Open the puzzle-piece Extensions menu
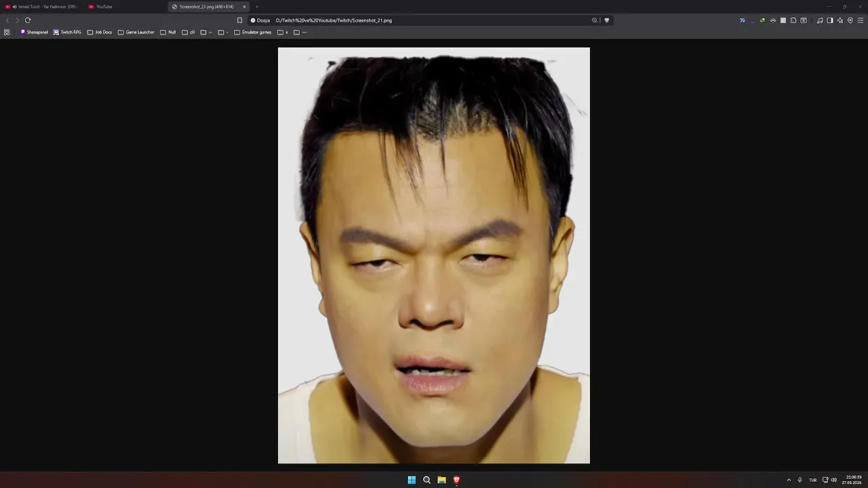Screen dimensions: 868x488 pyautogui.click(x=793, y=20)
